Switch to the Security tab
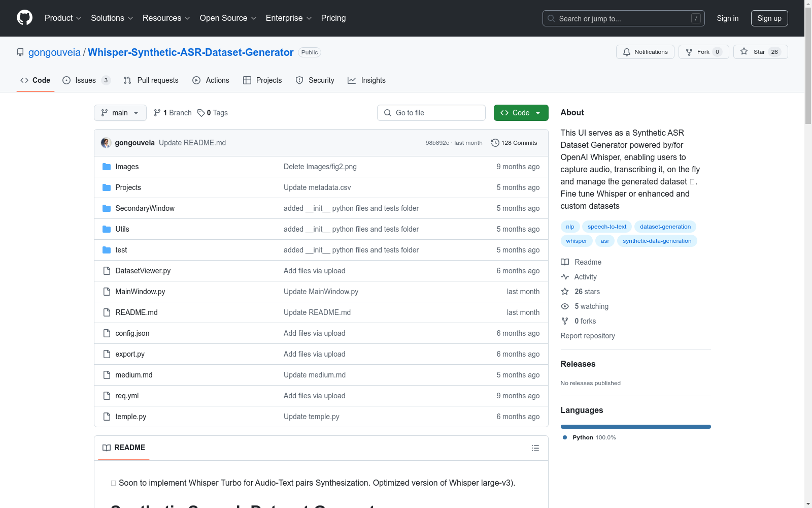The height and width of the screenshot is (508, 812). pyautogui.click(x=315, y=80)
